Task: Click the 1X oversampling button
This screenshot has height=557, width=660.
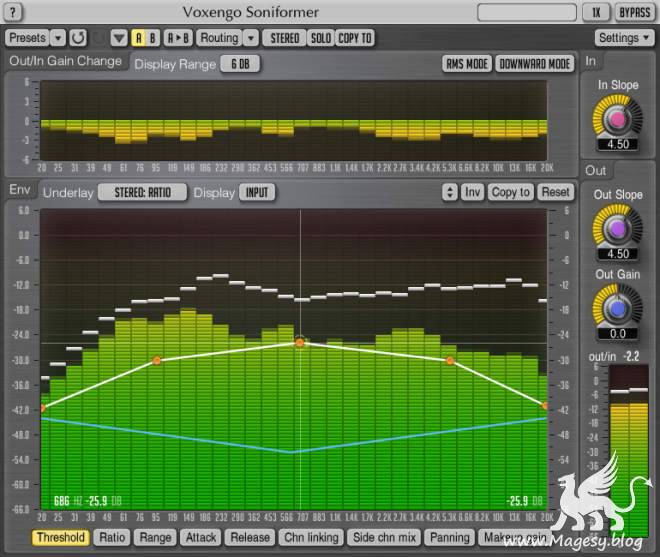Action: pos(596,12)
